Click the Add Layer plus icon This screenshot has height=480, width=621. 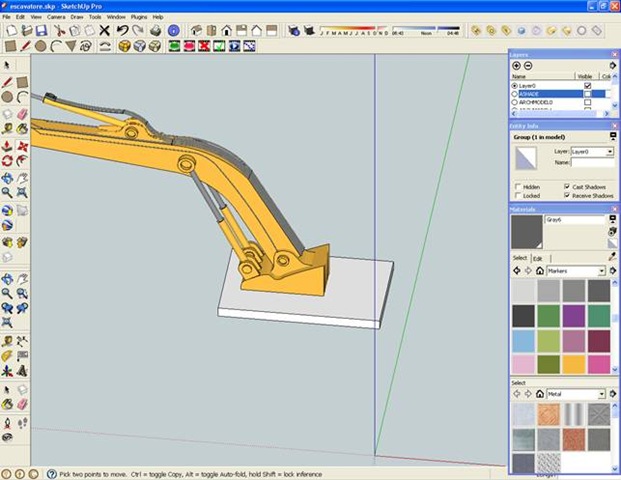[516, 66]
